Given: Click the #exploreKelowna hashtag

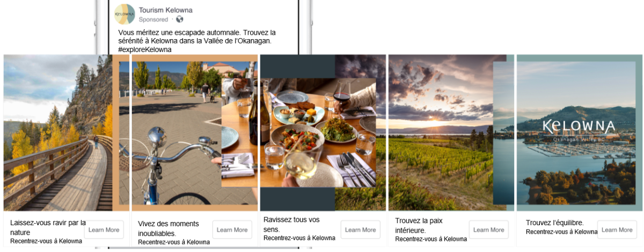Looking at the screenshot, I should 145,49.
